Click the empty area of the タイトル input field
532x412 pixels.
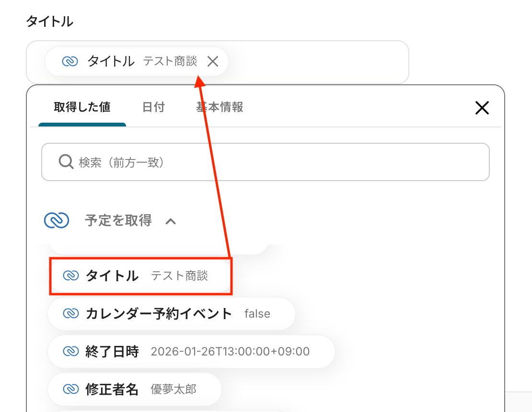[x=316, y=62]
